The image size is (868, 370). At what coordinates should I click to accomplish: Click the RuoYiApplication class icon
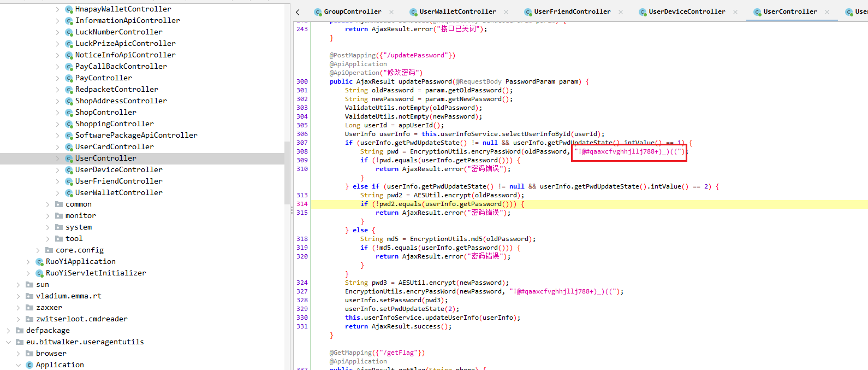(x=39, y=262)
